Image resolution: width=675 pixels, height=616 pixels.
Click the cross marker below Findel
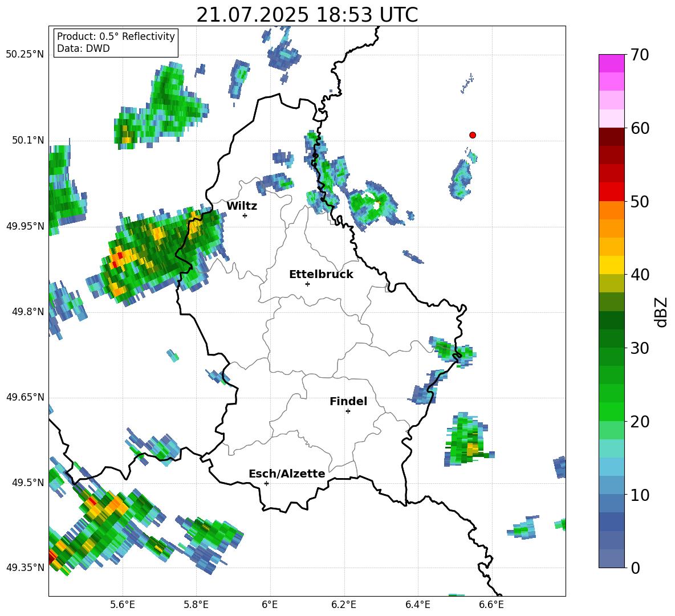[x=348, y=411]
